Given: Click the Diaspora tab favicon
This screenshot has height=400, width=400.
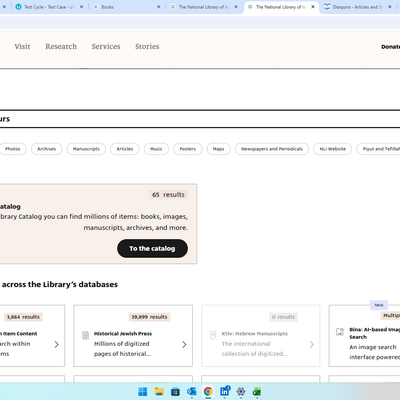Looking at the screenshot, I should tap(327, 7).
